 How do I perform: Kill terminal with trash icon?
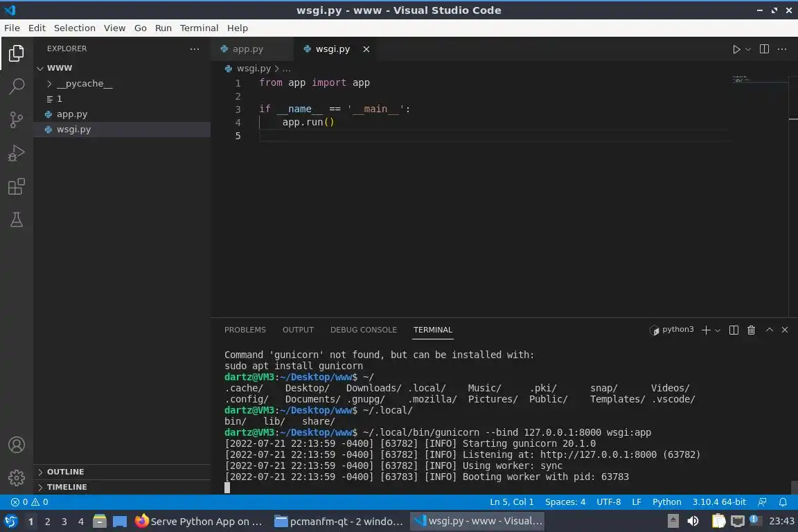[751, 330]
